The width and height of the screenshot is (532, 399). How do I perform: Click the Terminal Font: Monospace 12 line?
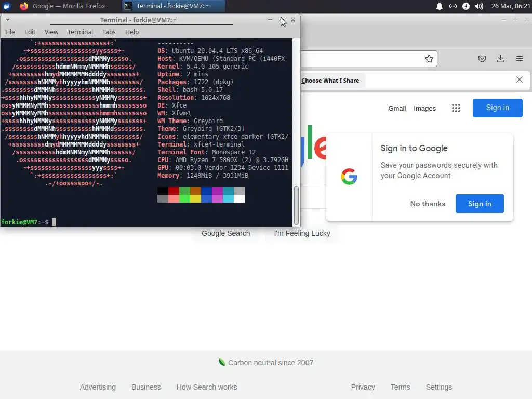tap(206, 152)
